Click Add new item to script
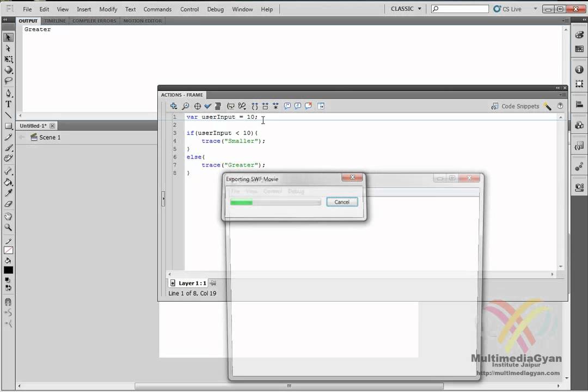 pos(174,106)
